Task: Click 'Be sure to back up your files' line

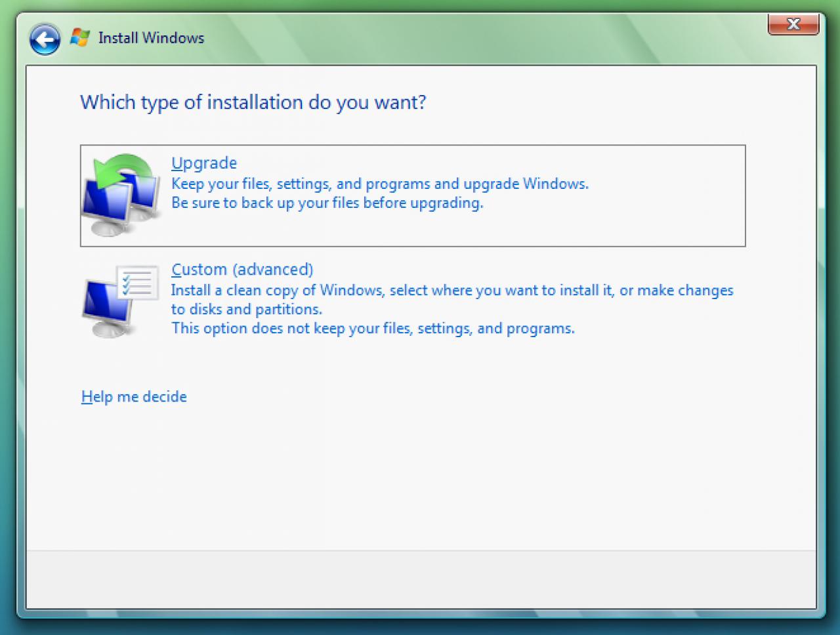Action: coord(327,203)
